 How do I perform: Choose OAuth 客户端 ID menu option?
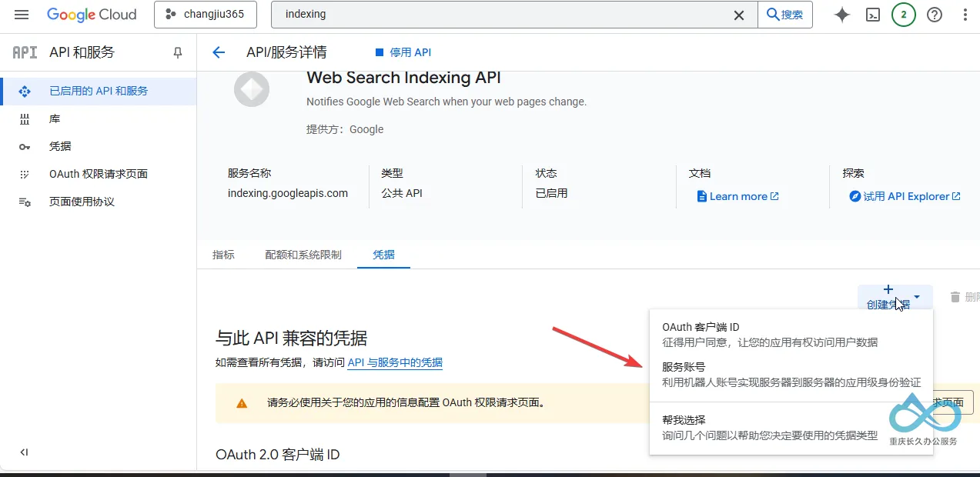point(791,335)
